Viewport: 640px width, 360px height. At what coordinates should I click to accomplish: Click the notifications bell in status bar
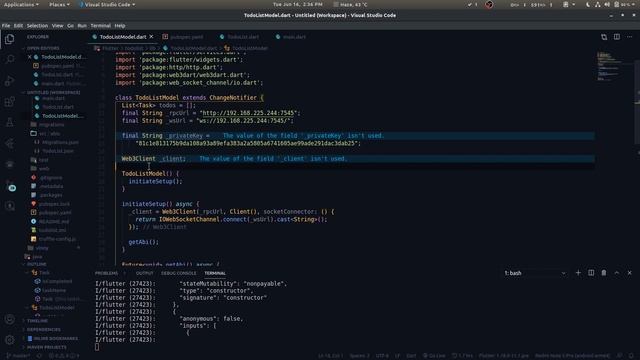pos(632,356)
